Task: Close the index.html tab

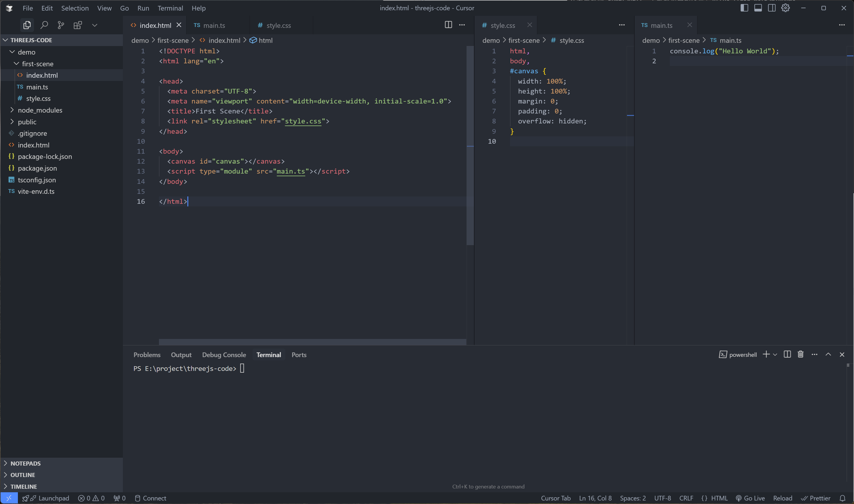Action: (x=179, y=25)
